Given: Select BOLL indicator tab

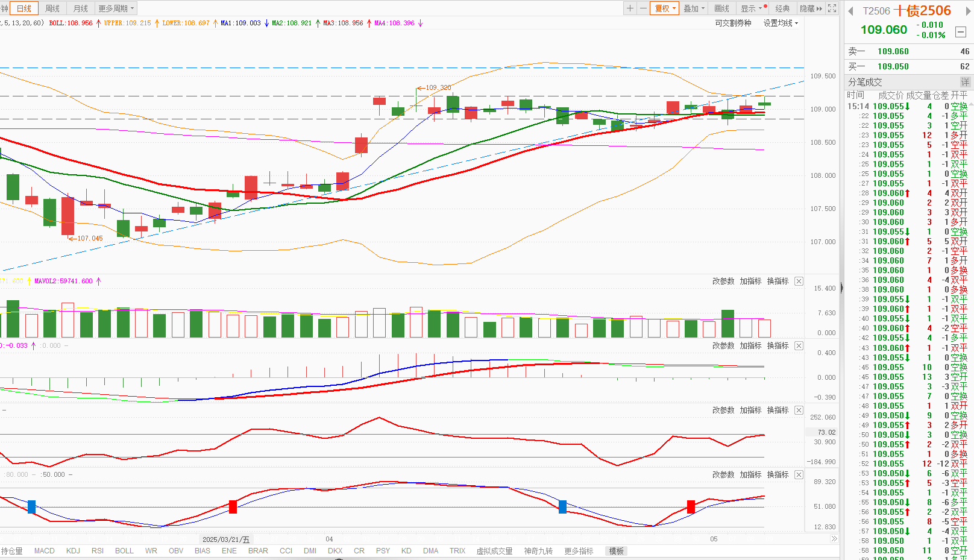Looking at the screenshot, I should pos(124,551).
